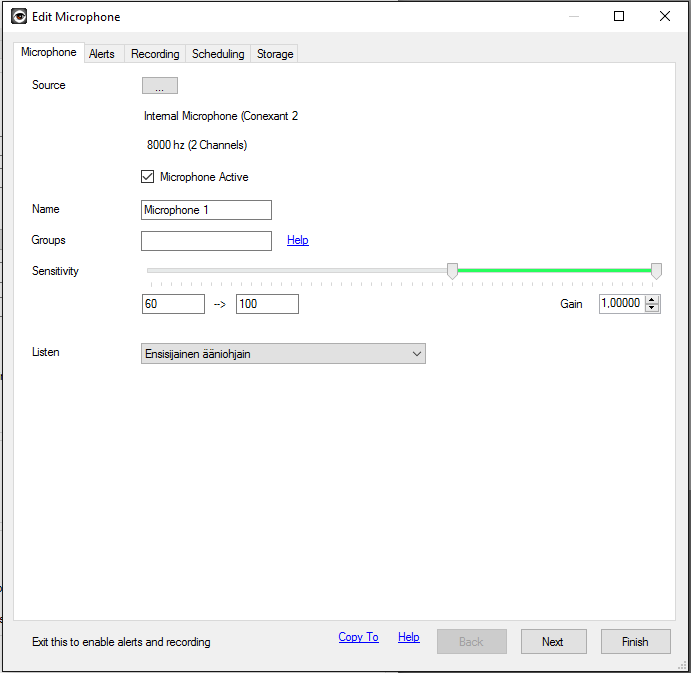Click the lower Sensitivity slider handle
691x673 pixels.
tap(452, 271)
